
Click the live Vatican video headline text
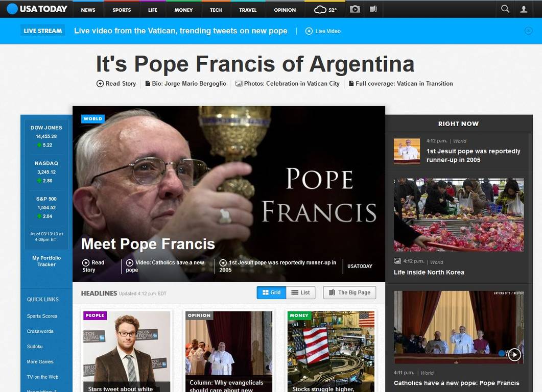coord(181,31)
